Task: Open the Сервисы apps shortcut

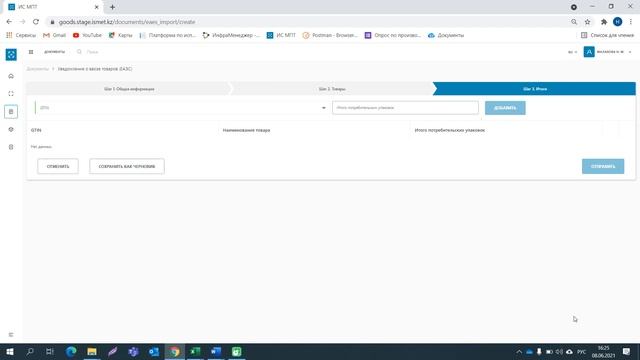Action: [x=21, y=35]
